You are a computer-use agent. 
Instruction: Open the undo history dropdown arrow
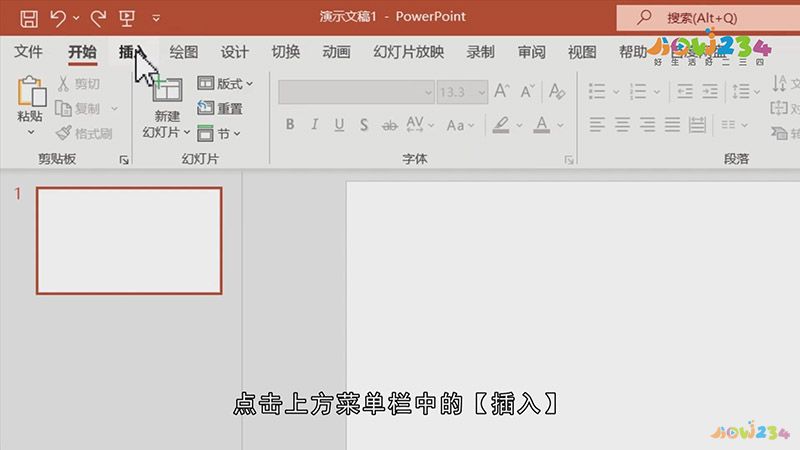click(76, 18)
